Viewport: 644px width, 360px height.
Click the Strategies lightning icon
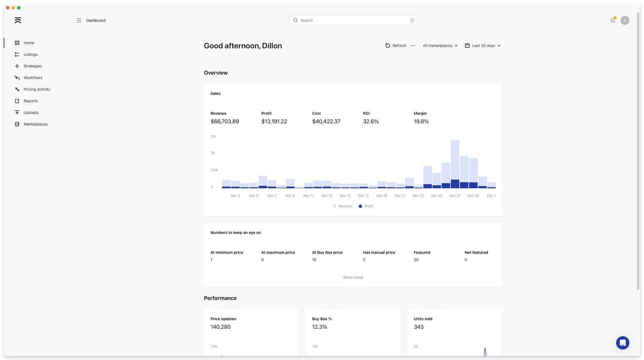[x=17, y=66]
